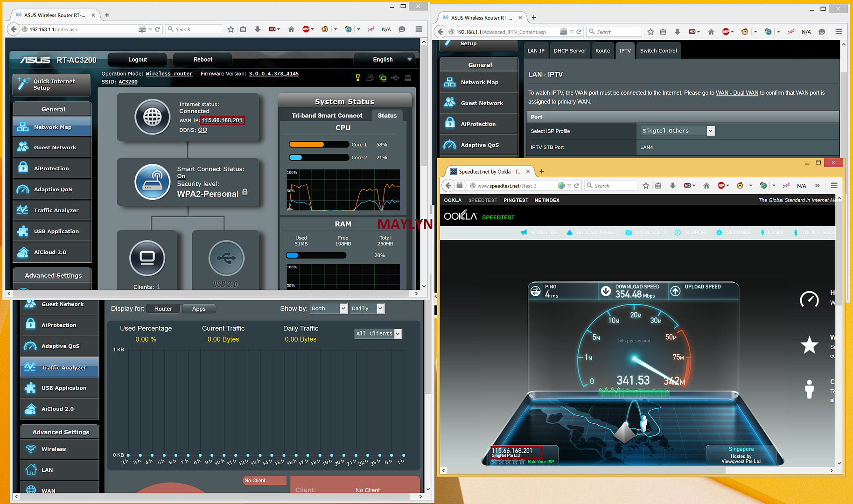Open the DHCP Server tab
853x504 pixels.
click(570, 50)
